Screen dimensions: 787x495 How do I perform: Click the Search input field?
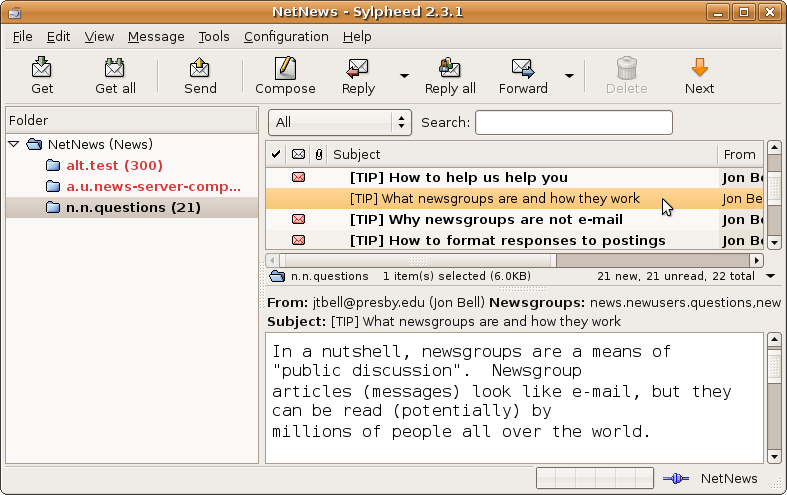point(573,122)
